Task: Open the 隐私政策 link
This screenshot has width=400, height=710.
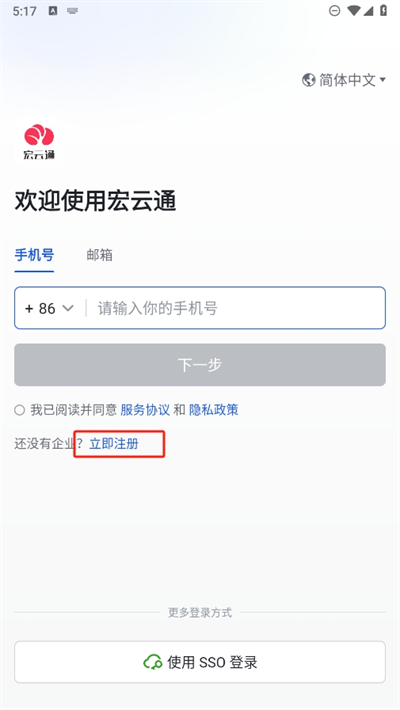Action: pyautogui.click(x=213, y=410)
